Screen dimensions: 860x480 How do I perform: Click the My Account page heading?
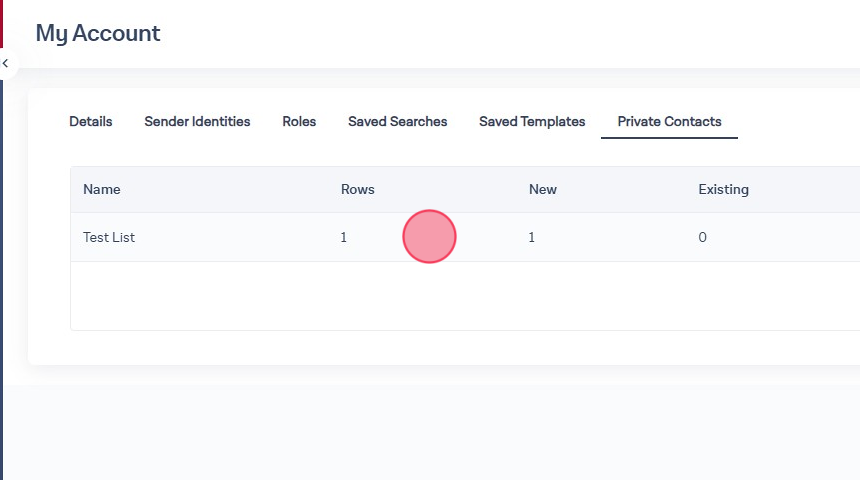pos(98,33)
